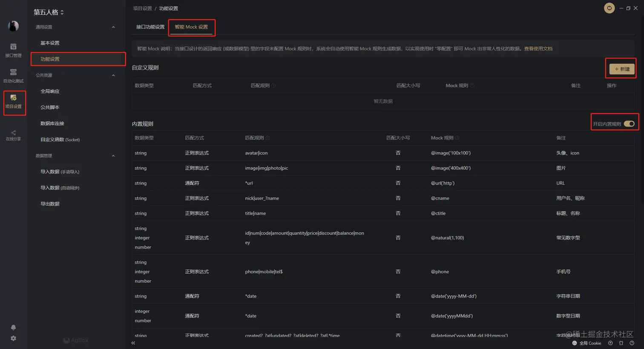Collapse the 通用设置 section
Image resolution: width=644 pixels, height=349 pixels.
tap(113, 27)
